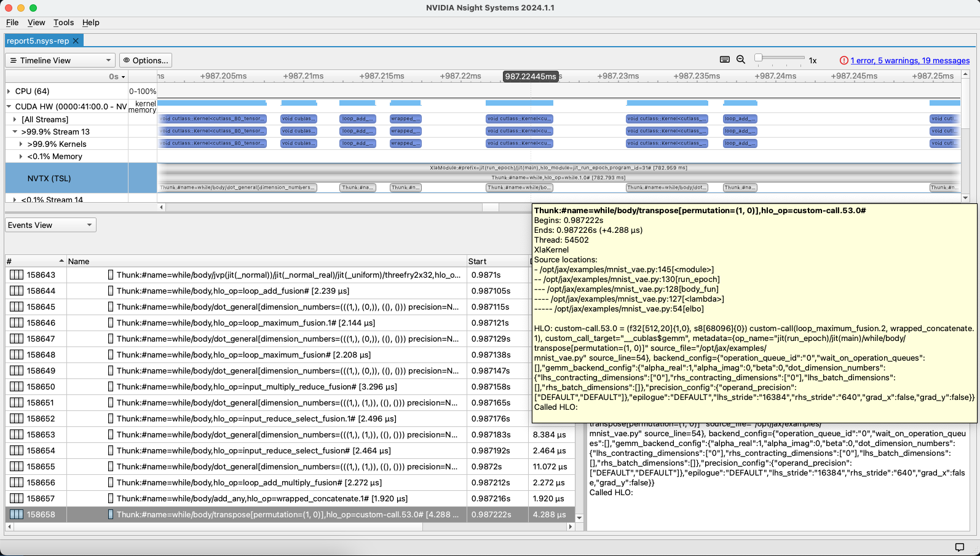This screenshot has height=556, width=980.
Task: Select the first Thunk dot_general NVTX range
Action: coord(238,187)
